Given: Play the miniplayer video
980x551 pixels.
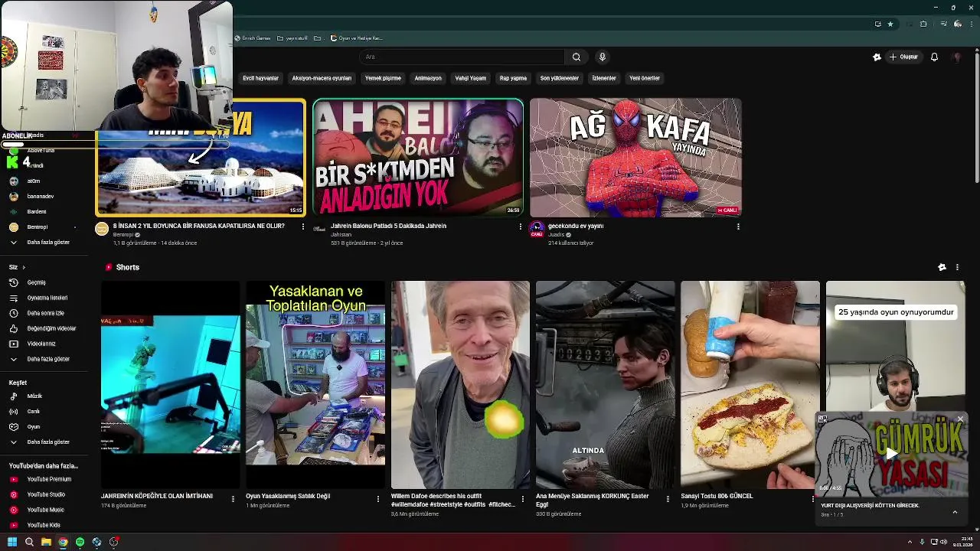Looking at the screenshot, I should (x=892, y=454).
